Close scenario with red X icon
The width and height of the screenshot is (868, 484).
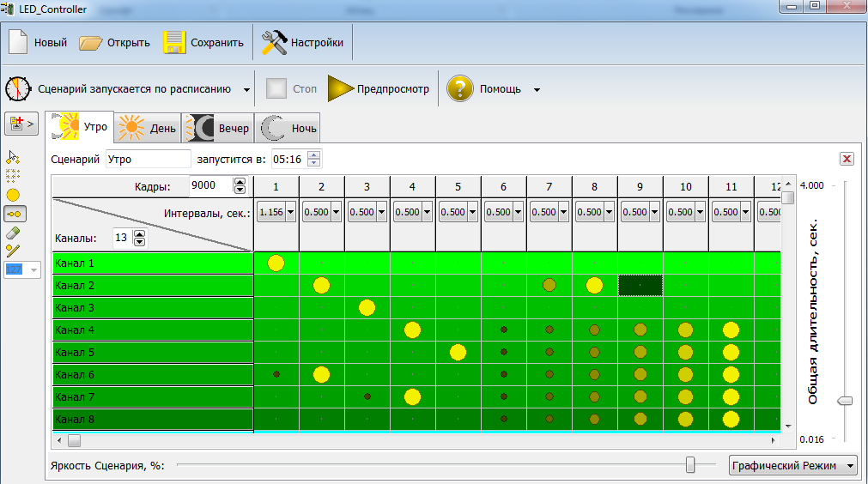(847, 160)
